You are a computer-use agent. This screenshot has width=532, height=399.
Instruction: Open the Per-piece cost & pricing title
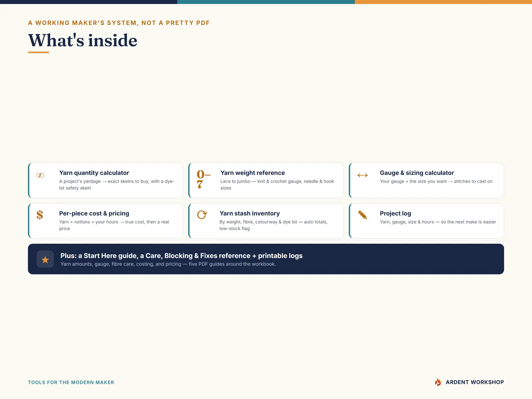click(94, 213)
